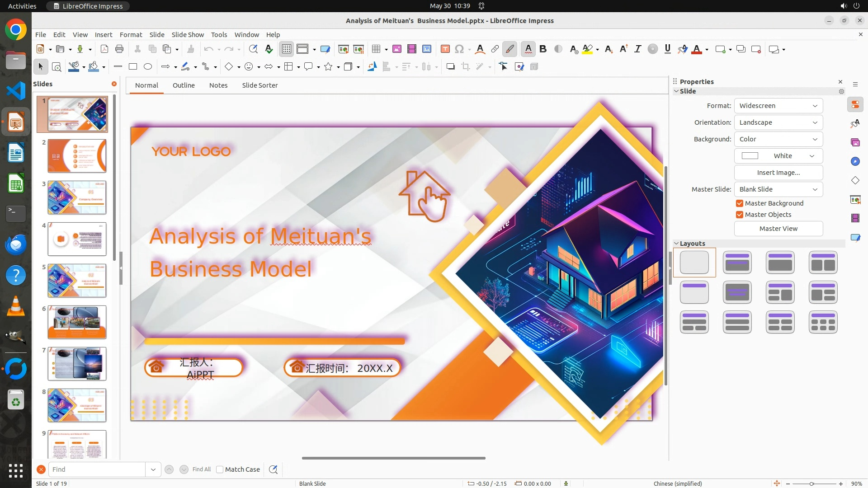Viewport: 868px width, 488px height.
Task: Click the Insert Table icon
Action: point(376,49)
